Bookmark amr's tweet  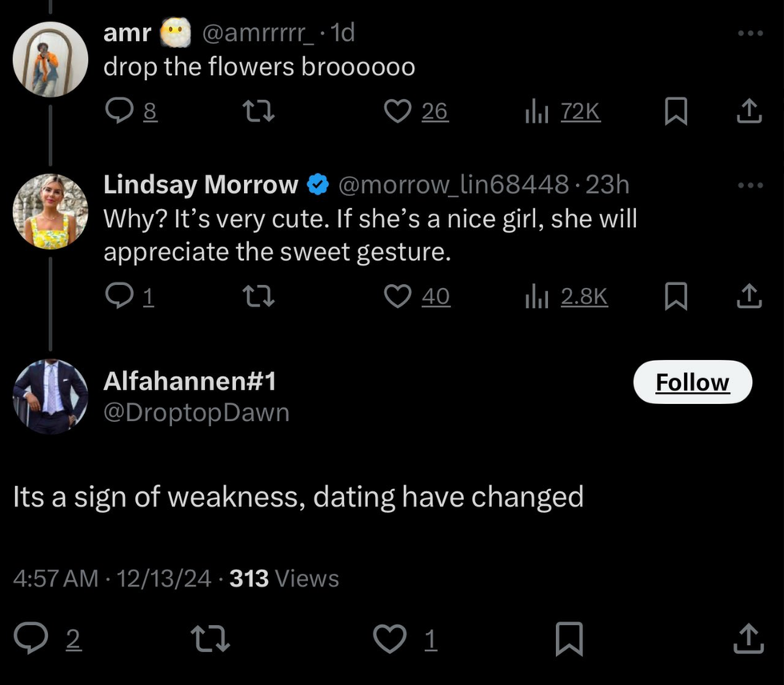pos(676,112)
